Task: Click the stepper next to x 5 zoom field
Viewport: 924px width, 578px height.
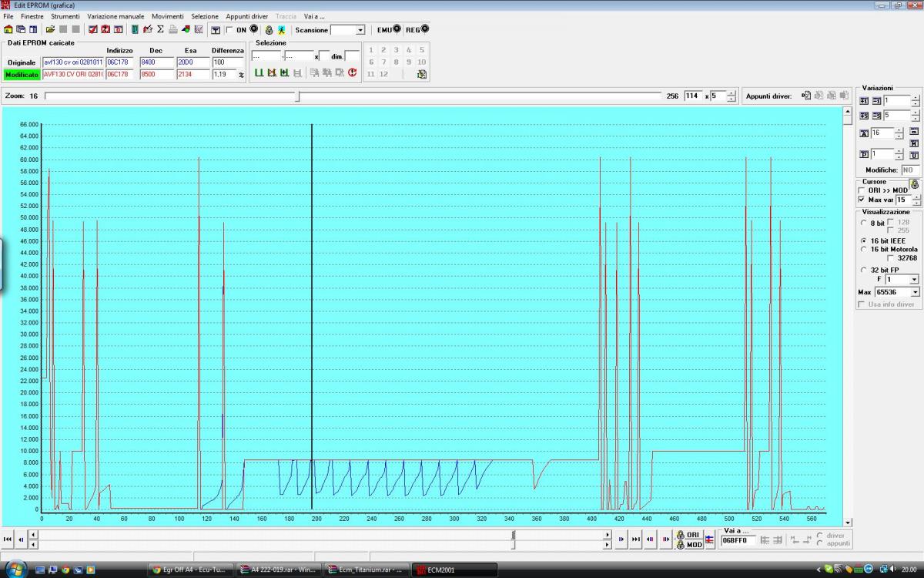Action: tap(731, 96)
